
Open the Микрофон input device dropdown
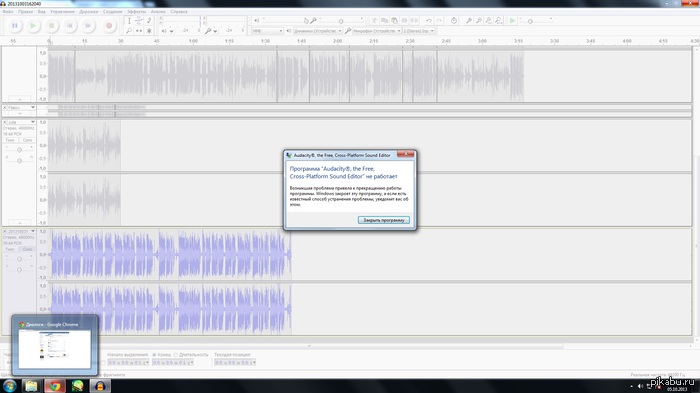point(377,31)
